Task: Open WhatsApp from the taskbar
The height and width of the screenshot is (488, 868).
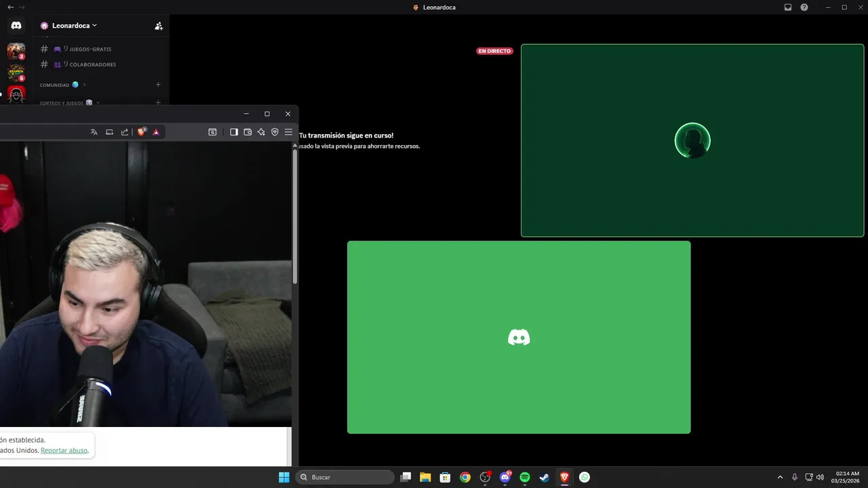Action: click(585, 477)
